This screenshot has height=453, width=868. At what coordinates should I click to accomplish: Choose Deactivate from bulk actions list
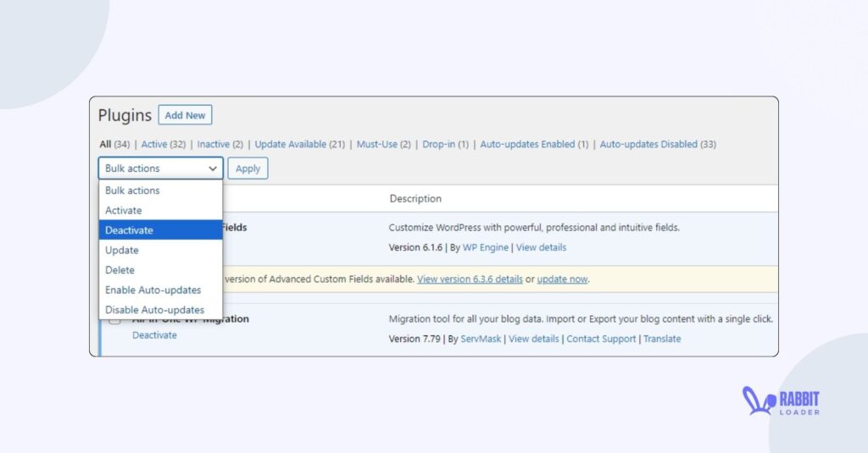pos(160,230)
